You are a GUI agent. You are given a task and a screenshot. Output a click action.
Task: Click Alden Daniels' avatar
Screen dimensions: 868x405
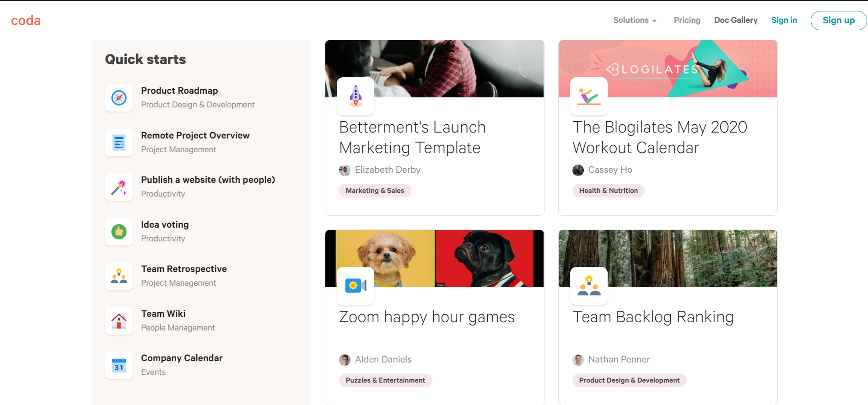point(345,360)
